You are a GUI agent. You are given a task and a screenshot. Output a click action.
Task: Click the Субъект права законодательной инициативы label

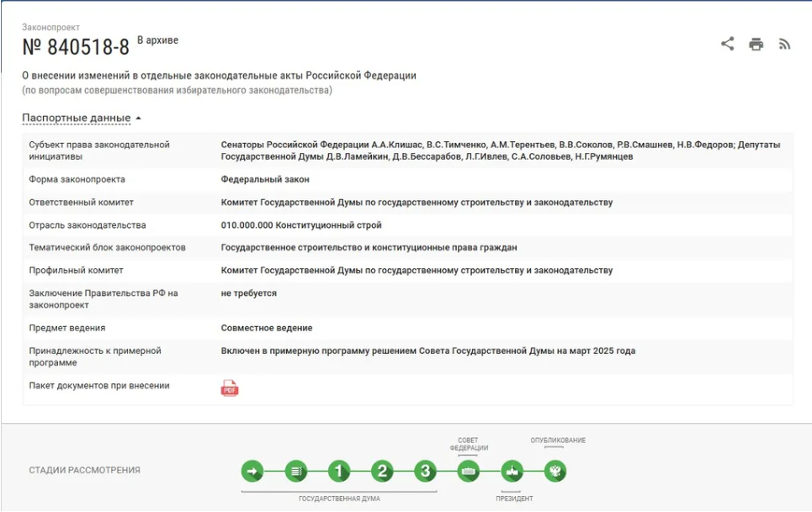pyautogui.click(x=99, y=150)
